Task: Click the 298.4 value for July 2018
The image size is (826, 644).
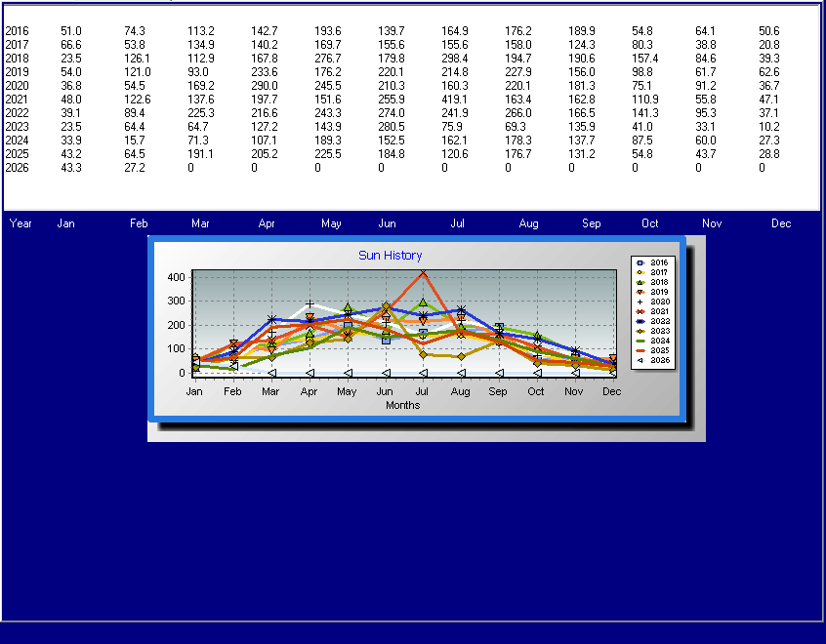Action: coord(454,59)
